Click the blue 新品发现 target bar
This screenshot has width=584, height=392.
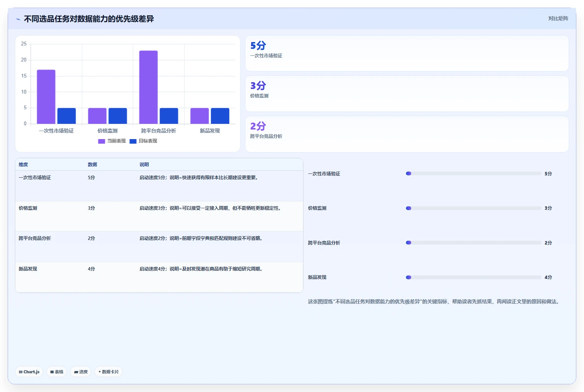(220, 116)
